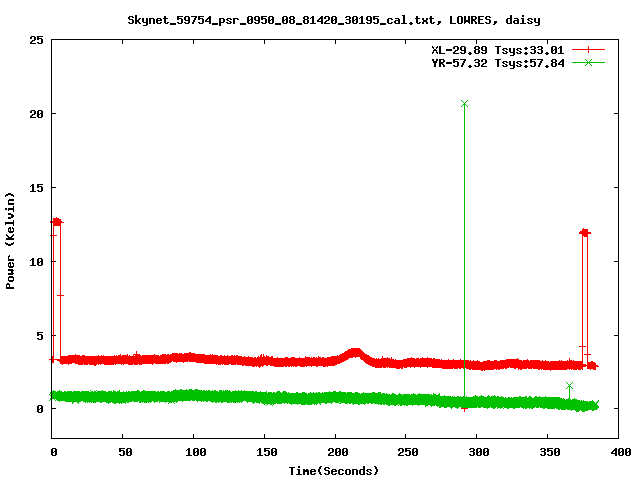Viewport: 640px width, 480px height.
Task: Click x-axis tick label 50
Action: (x=125, y=452)
